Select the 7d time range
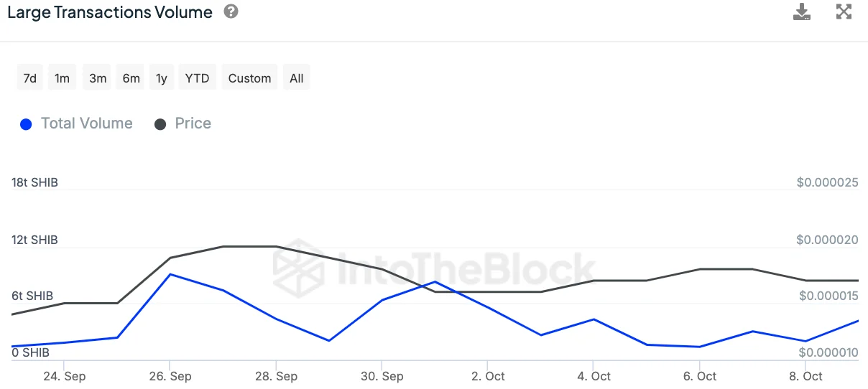Screen dimensions: 868x389 29,78
